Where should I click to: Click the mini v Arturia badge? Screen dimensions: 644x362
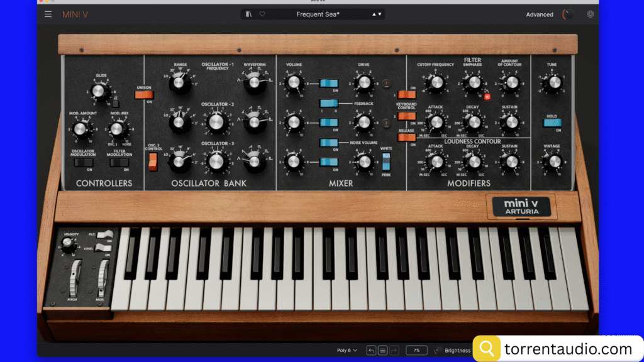522,207
